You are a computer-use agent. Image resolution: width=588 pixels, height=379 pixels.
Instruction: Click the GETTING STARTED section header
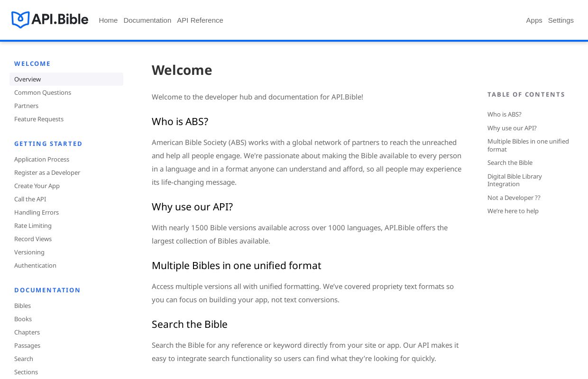(48, 144)
